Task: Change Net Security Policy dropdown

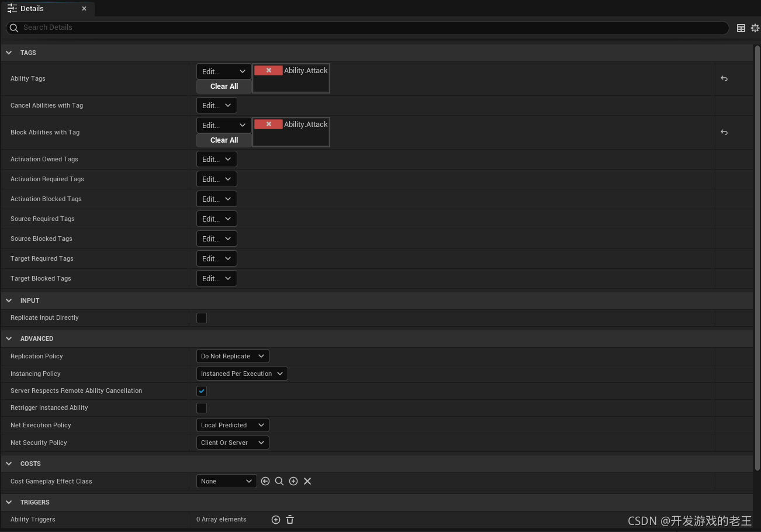Action: (x=233, y=443)
